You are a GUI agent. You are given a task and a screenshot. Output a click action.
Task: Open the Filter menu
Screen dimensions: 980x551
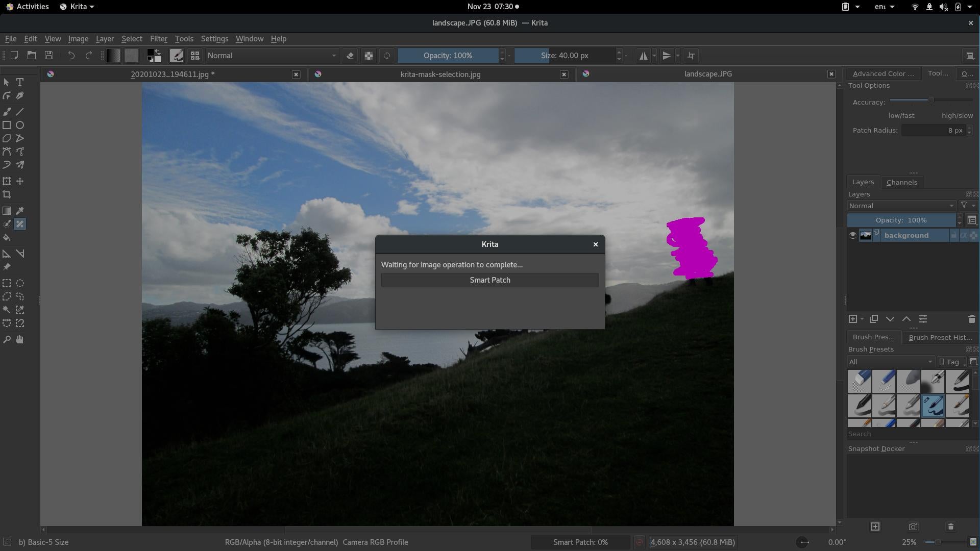click(x=158, y=38)
